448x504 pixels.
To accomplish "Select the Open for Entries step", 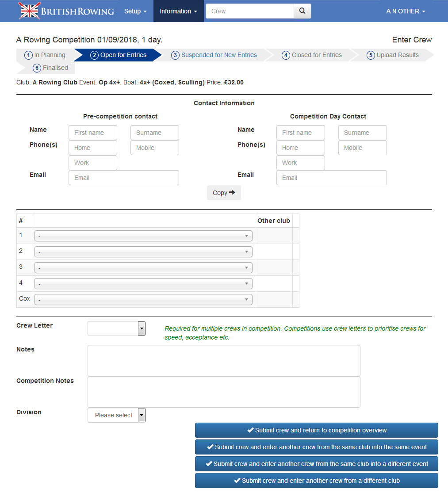I will pyautogui.click(x=119, y=55).
